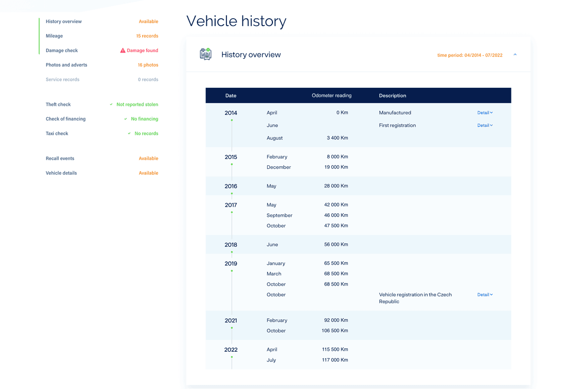Click the red damage warning triangle icon
588x389 pixels.
[x=122, y=51]
